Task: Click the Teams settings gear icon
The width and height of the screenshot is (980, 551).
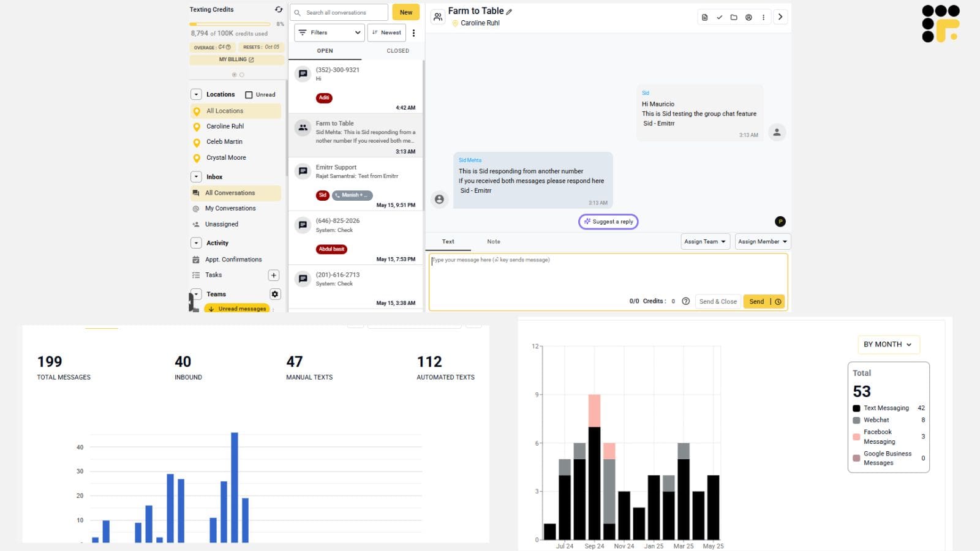Action: [274, 294]
